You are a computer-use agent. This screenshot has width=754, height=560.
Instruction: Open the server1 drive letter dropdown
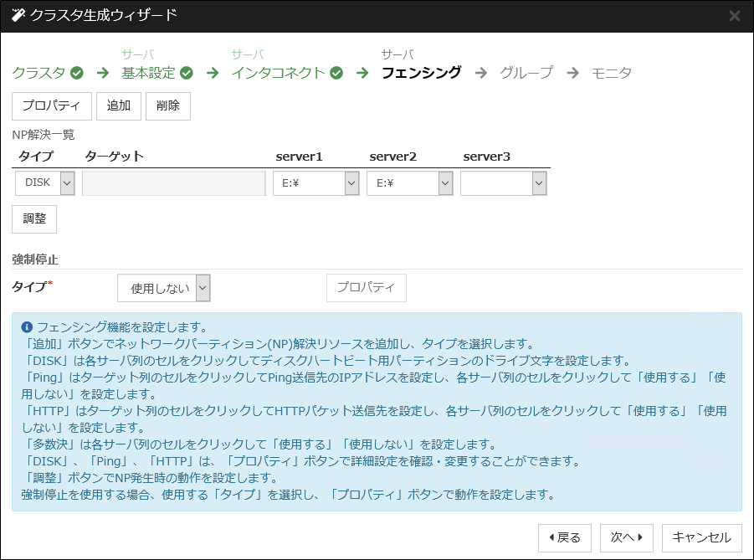click(315, 182)
